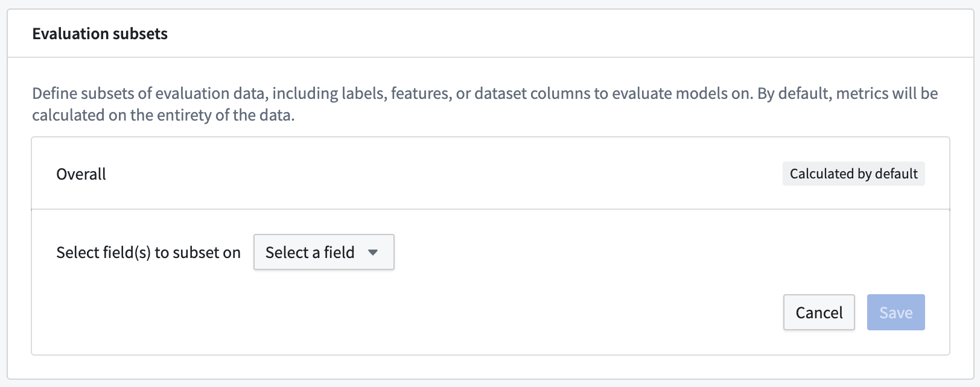This screenshot has width=980, height=387.
Task: Choose a field using the Select a field control
Action: point(323,252)
